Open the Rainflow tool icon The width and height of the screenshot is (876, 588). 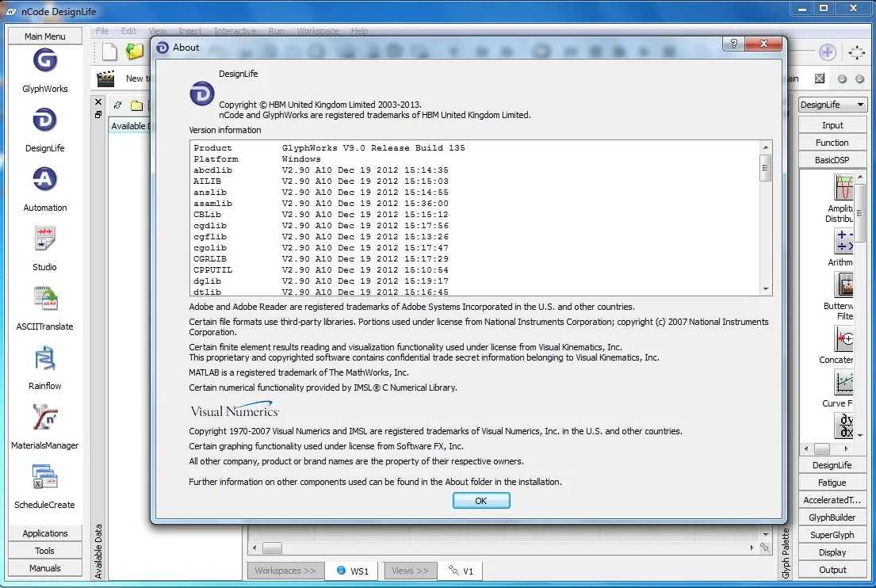(x=44, y=358)
